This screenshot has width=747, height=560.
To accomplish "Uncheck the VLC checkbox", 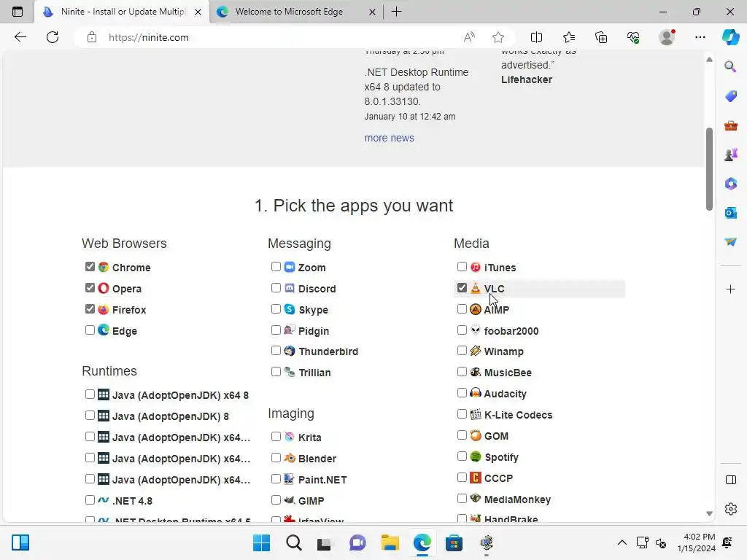I will coord(462,287).
